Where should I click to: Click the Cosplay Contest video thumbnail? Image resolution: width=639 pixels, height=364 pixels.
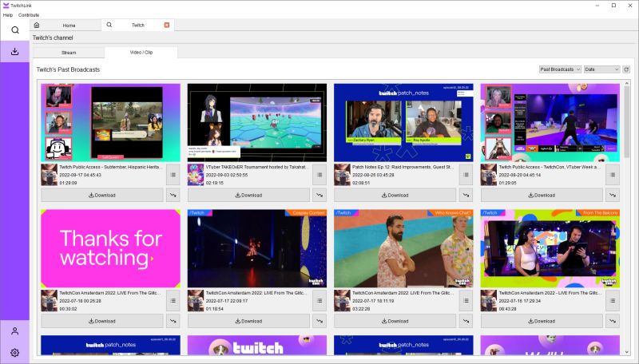tap(257, 248)
